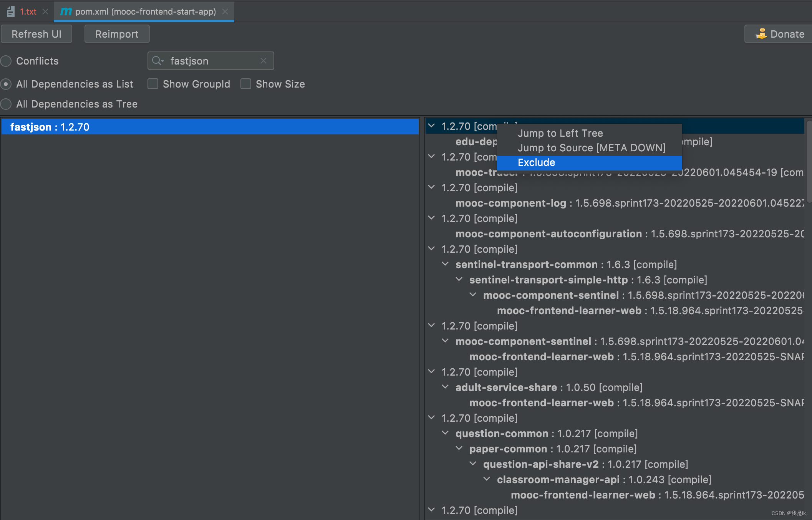Collapse the sentinel-transport-common node
The height and width of the screenshot is (520, 812).
coord(445,264)
